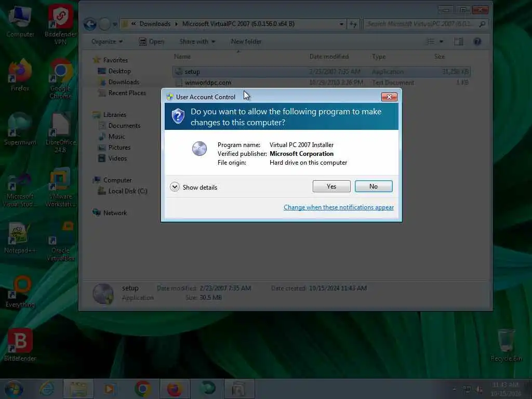Open view options dropdown arrow in Explorer
Screen dimensions: 532x399
tap(441, 42)
